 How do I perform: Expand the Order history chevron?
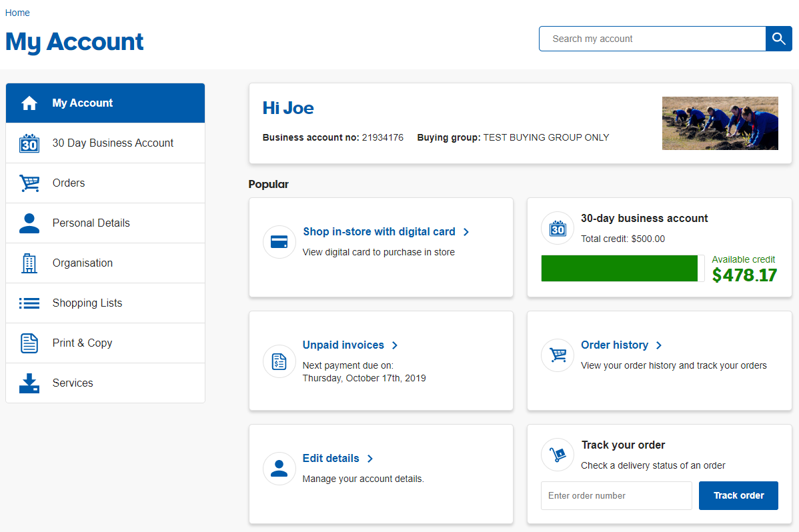[659, 345]
